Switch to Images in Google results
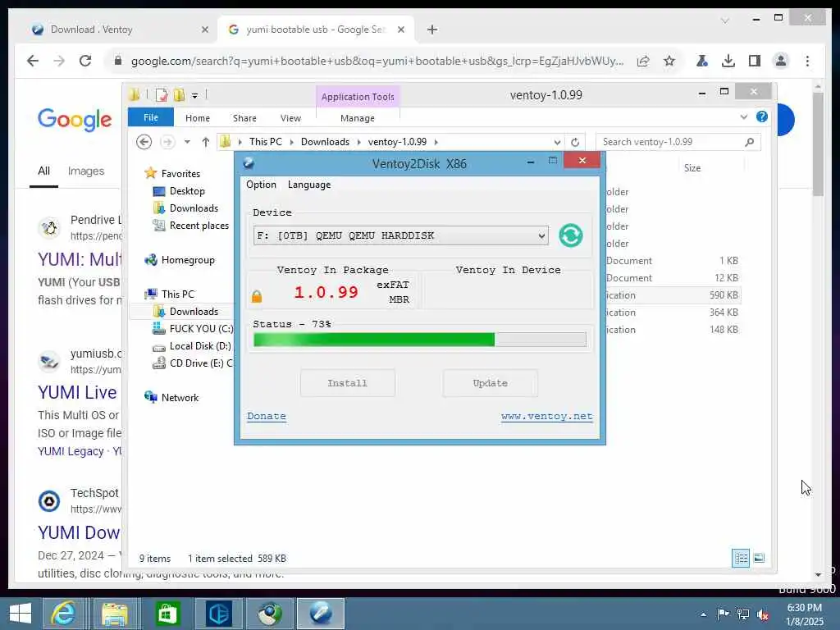The image size is (840, 630). pos(85,171)
